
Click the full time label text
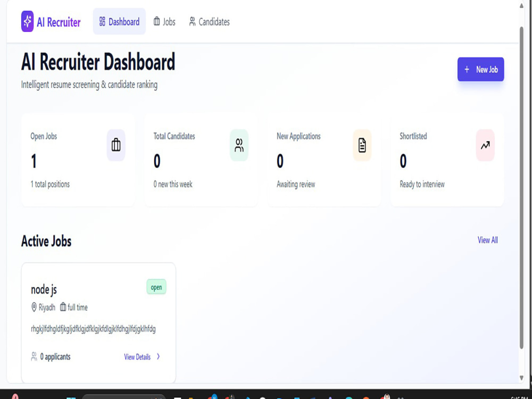point(78,307)
